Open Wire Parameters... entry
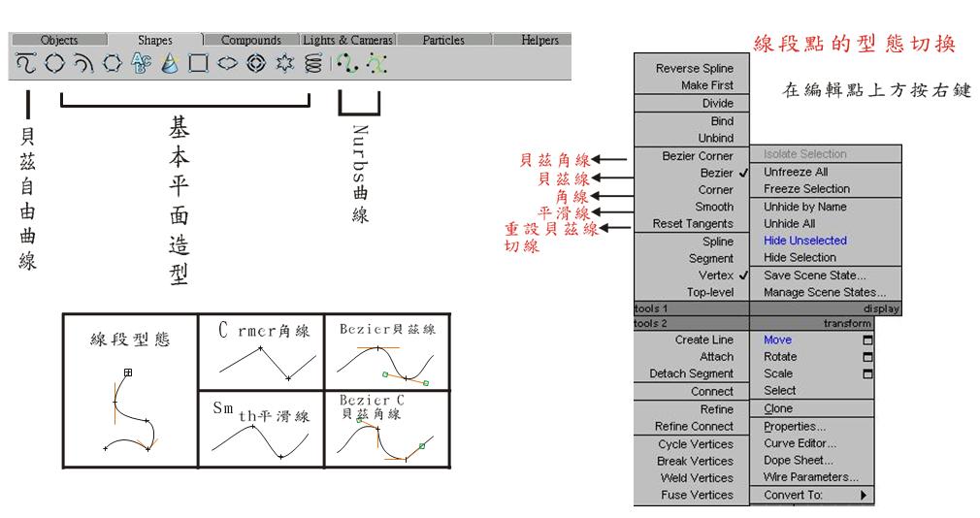 coord(812,477)
